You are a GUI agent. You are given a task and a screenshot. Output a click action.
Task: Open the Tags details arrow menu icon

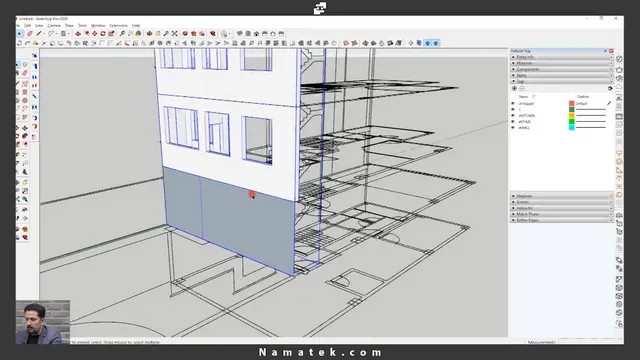pyautogui.click(x=610, y=89)
